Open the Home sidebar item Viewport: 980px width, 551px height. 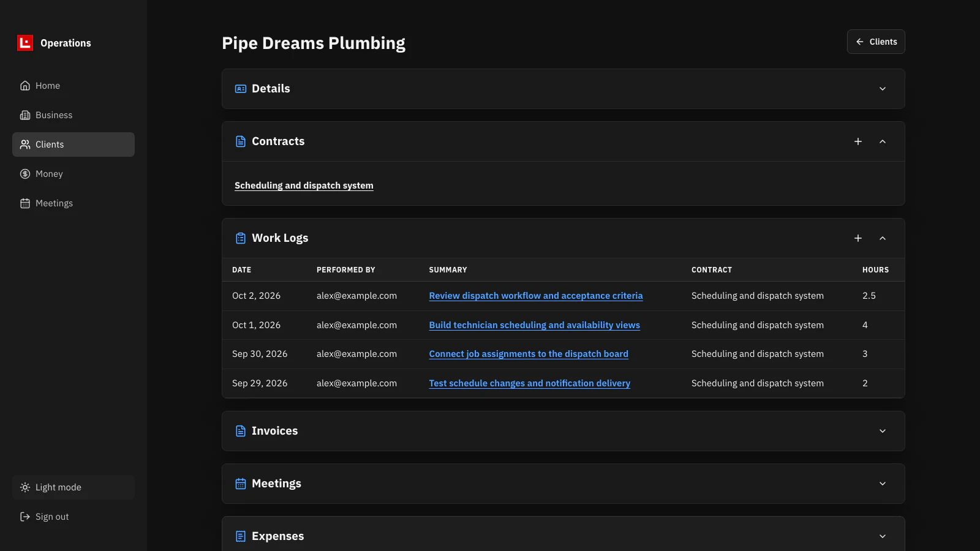[73, 86]
